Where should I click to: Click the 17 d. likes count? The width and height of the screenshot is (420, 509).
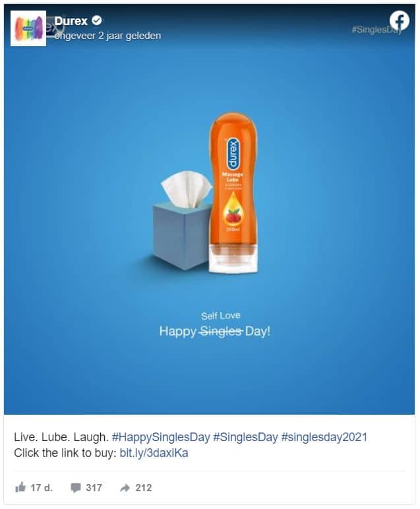pos(42,488)
